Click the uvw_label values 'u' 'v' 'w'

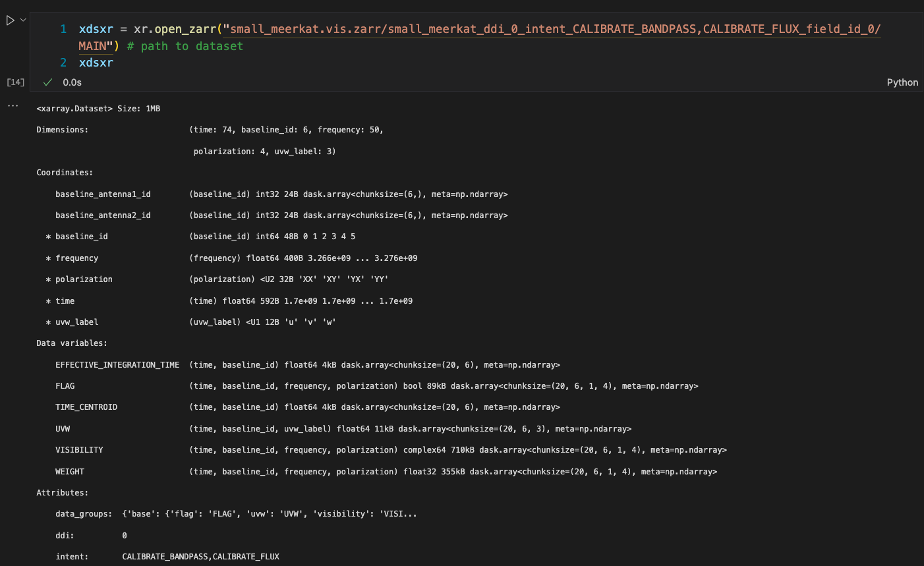tap(310, 322)
